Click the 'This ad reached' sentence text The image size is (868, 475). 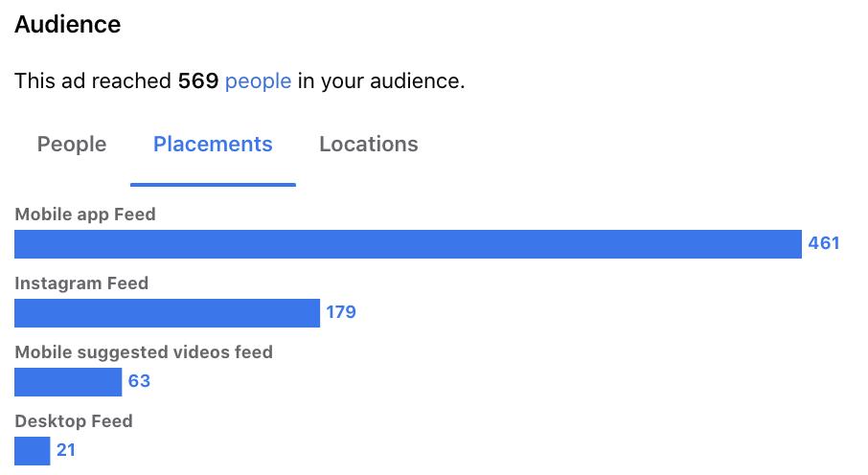coord(240,81)
